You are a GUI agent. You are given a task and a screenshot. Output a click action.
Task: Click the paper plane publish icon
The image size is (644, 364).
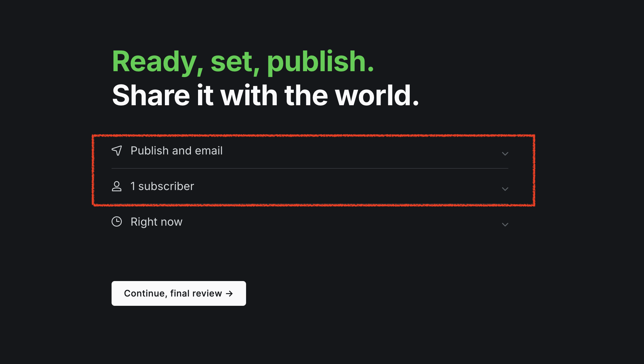pyautogui.click(x=117, y=151)
